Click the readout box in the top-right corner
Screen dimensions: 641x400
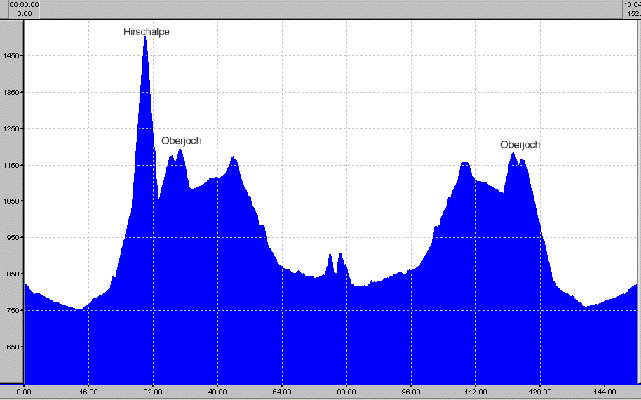pyautogui.click(x=631, y=8)
